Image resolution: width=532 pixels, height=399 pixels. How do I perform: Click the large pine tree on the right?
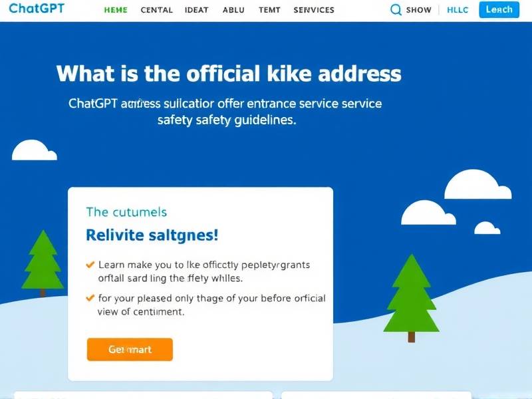click(411, 298)
